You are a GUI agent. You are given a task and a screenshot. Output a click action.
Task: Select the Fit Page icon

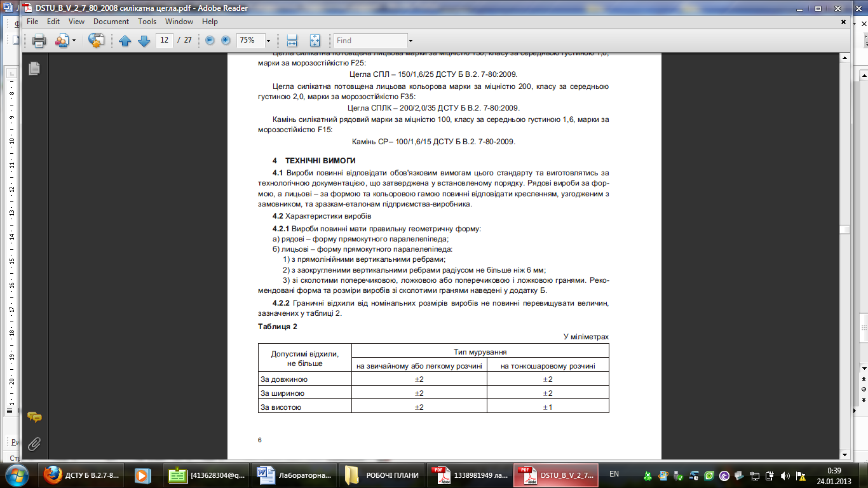pos(315,41)
